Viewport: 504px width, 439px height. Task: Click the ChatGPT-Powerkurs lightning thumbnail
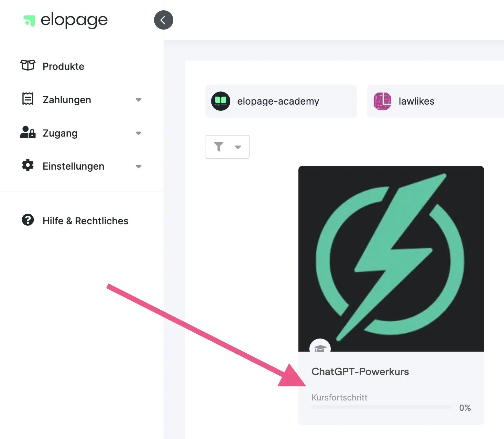pos(391,259)
